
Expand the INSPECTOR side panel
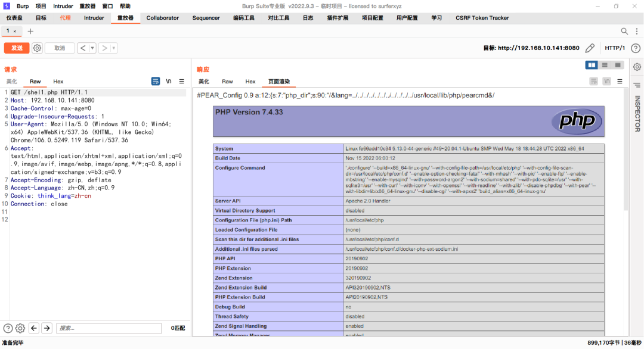point(637,114)
